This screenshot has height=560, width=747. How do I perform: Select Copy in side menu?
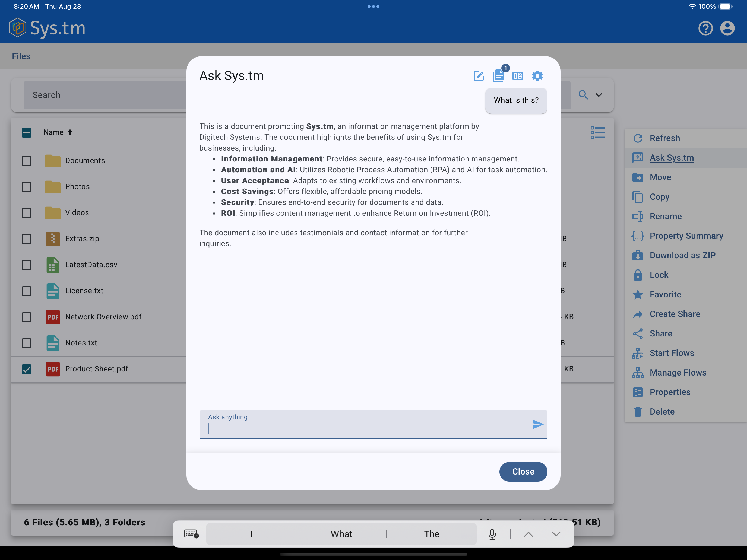pyautogui.click(x=686, y=197)
